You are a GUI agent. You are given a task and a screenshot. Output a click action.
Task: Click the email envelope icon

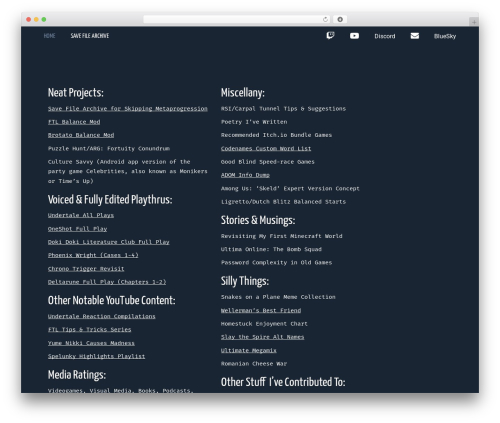coord(415,36)
